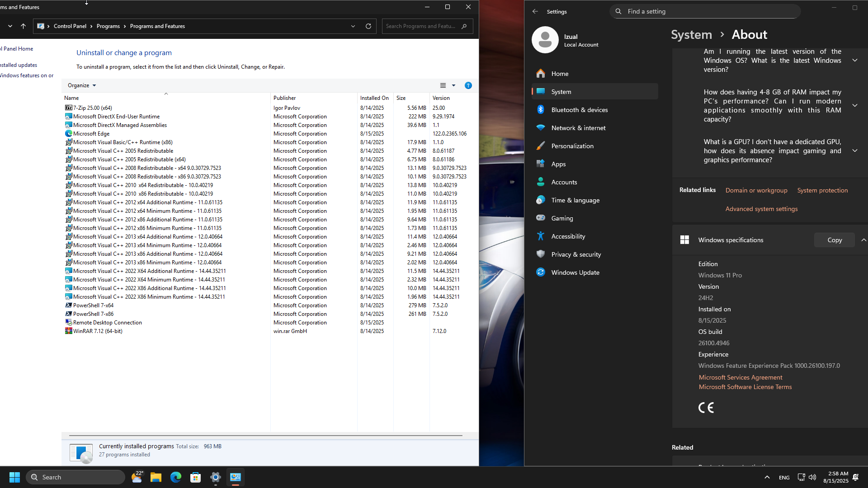Open the clock and date in taskbar
This screenshot has width=868, height=488.
pos(835,477)
